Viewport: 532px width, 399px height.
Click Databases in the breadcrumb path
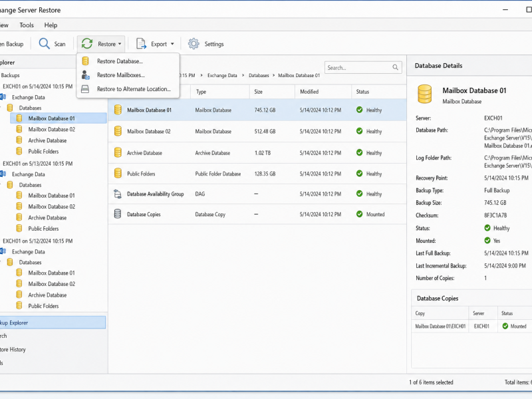point(259,75)
